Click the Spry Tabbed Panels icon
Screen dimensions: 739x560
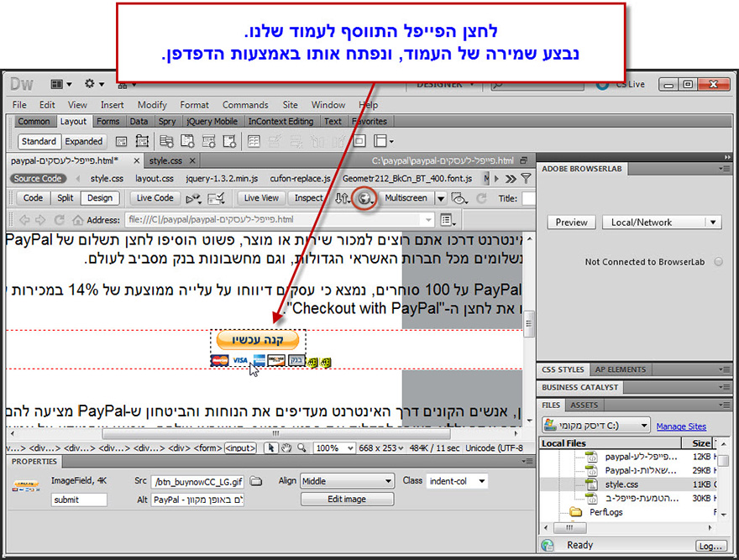pos(187,141)
